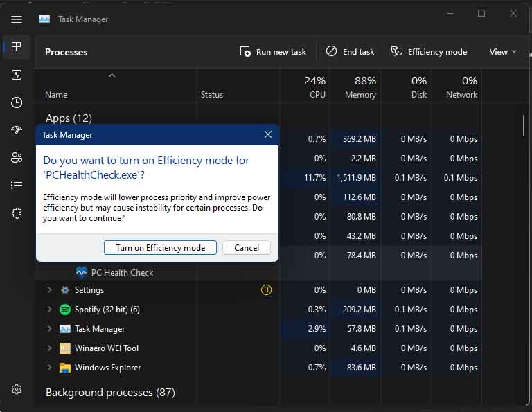
Task: Expand the Task Manager process group
Action: 50,329
